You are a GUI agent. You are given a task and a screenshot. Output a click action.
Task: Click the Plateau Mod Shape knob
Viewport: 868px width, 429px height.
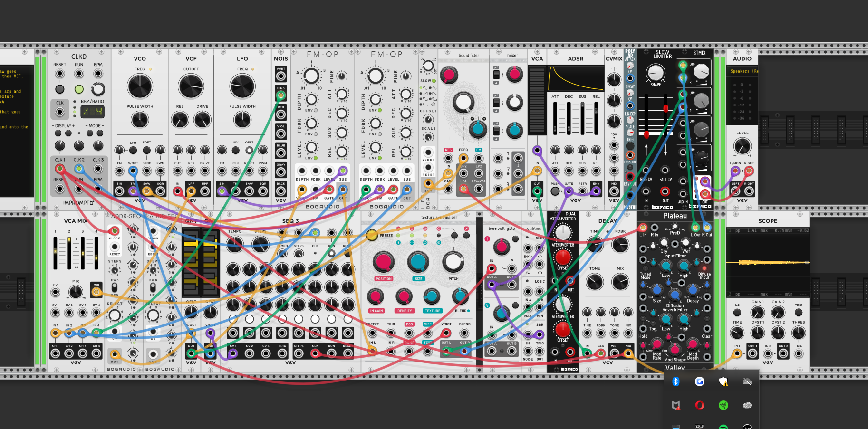coord(675,349)
